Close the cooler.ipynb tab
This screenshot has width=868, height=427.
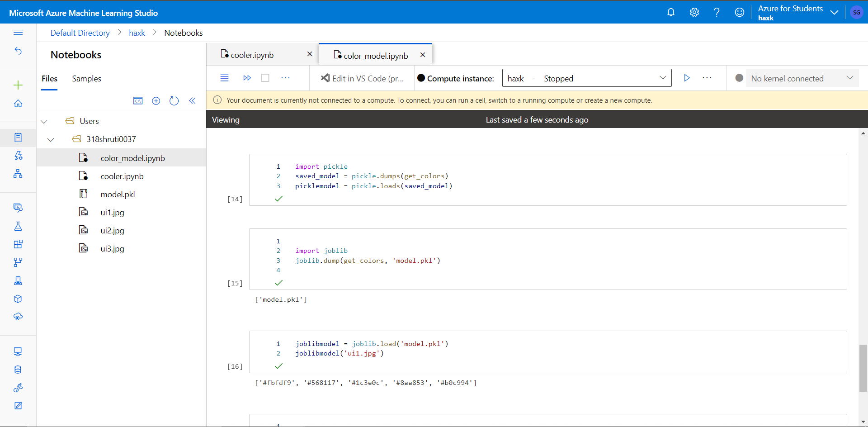pyautogui.click(x=310, y=54)
